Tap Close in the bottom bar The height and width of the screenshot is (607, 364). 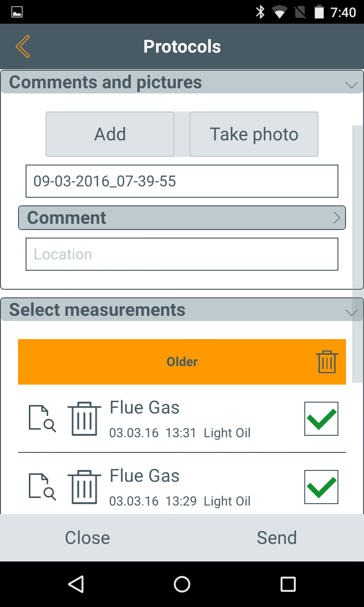(x=87, y=538)
